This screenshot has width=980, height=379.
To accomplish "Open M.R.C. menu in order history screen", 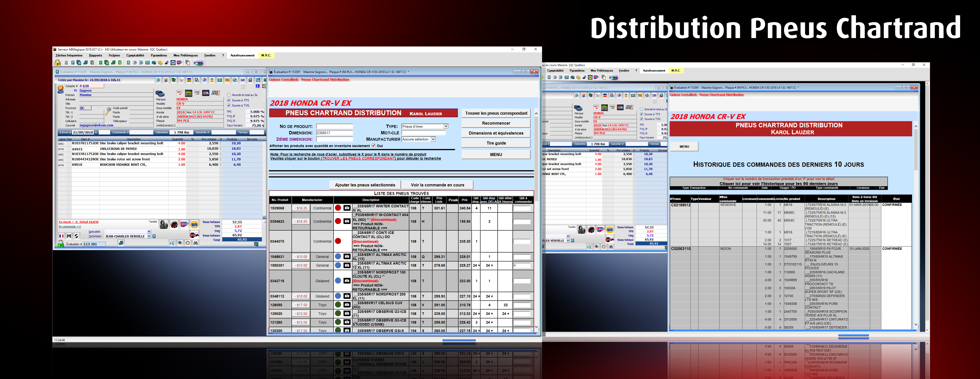I will (x=676, y=71).
